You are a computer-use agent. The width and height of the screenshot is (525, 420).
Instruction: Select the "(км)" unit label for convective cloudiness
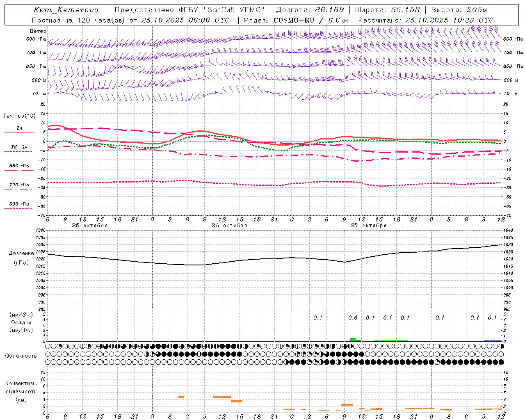tap(21, 399)
